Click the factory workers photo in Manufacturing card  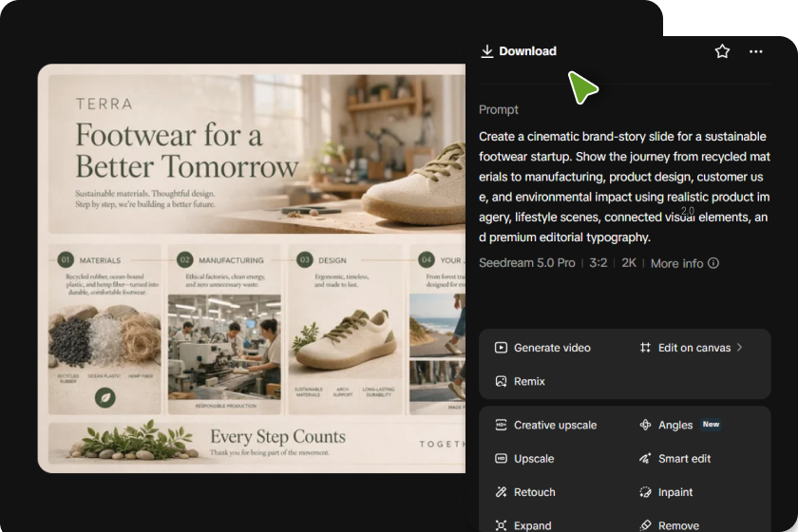pos(224,347)
